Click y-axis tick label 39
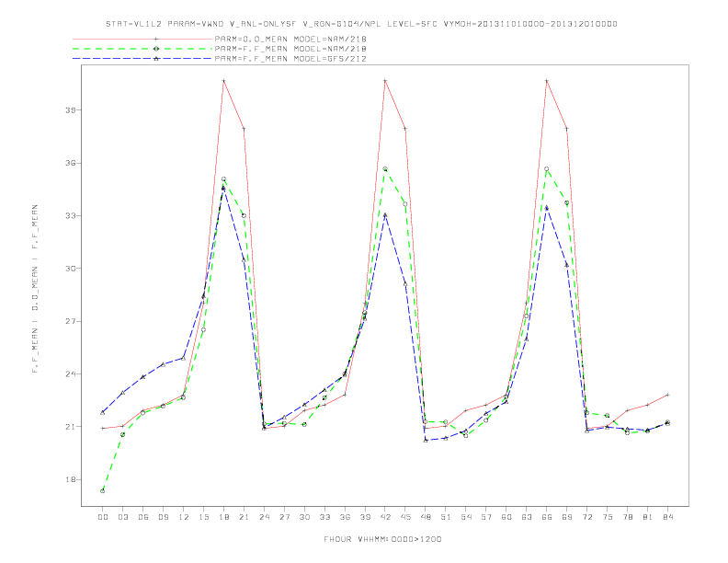The image size is (728, 563). click(x=71, y=110)
